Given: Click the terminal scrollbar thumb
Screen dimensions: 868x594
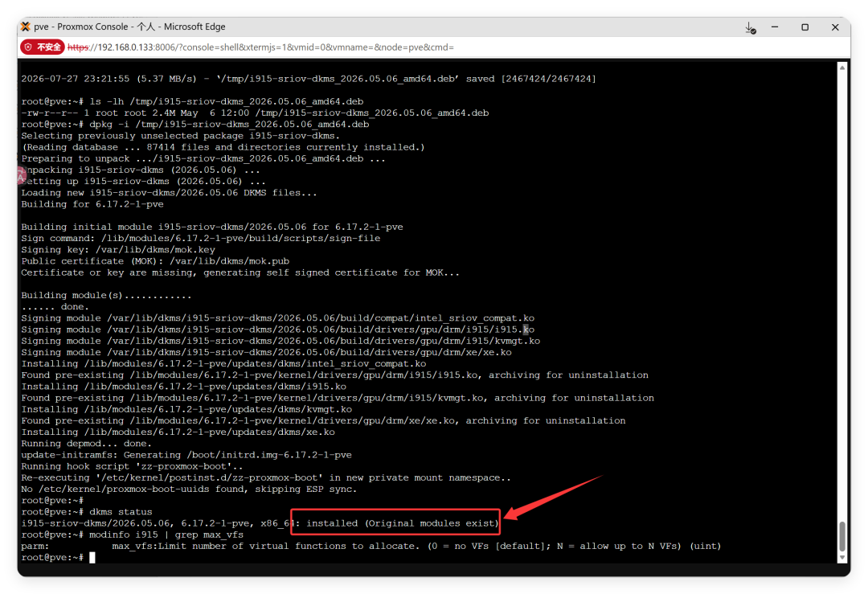Looking at the screenshot, I should point(842,536).
